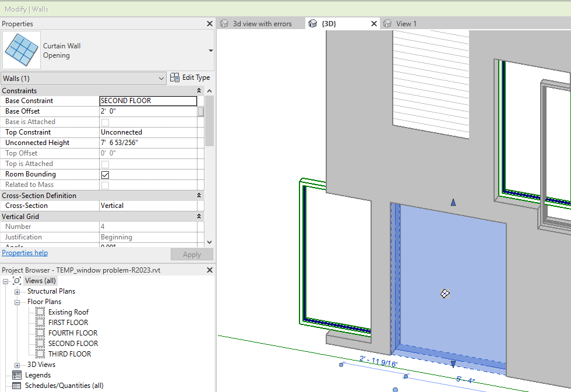Open the Walls (1) filter dropdown
The image size is (571, 392).
tap(161, 78)
